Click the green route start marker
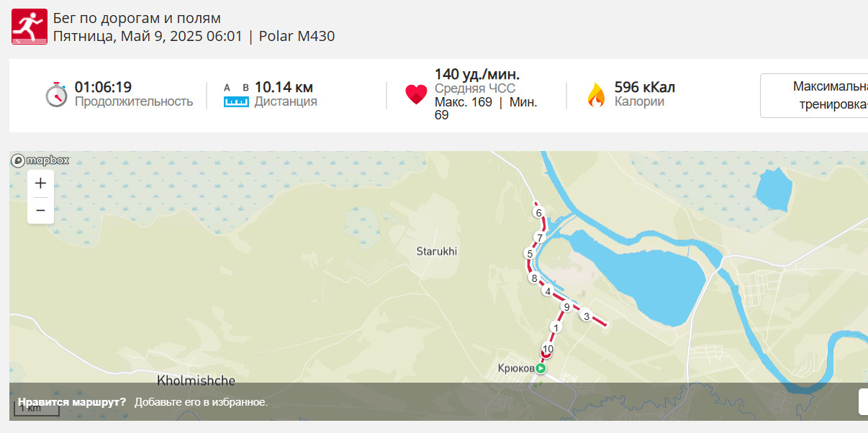This screenshot has width=868, height=433. 541,368
